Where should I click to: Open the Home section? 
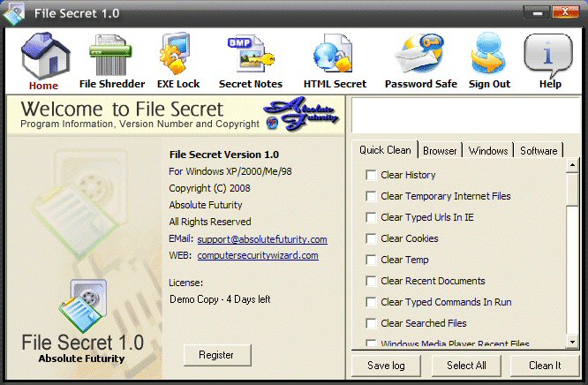point(45,61)
